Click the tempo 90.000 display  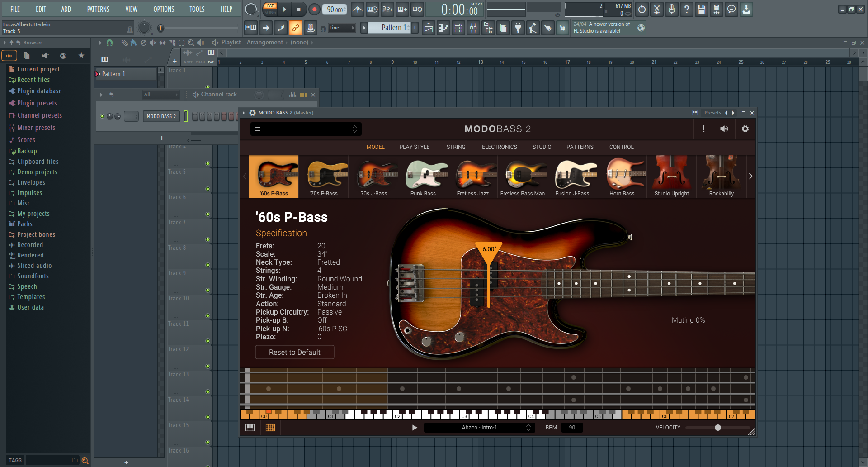[x=335, y=10]
